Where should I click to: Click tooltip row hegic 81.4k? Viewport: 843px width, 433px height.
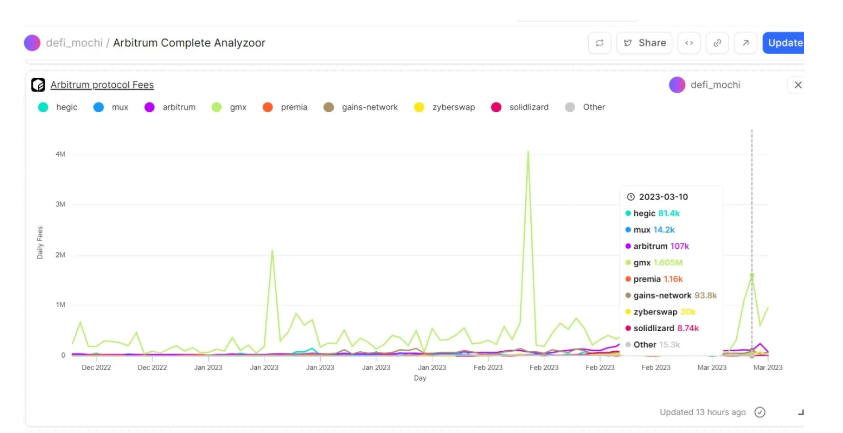pos(653,213)
